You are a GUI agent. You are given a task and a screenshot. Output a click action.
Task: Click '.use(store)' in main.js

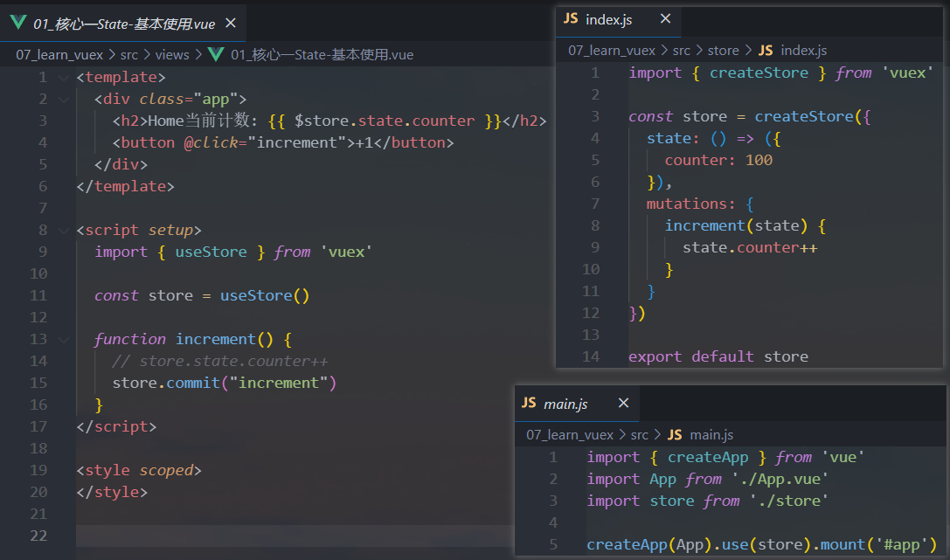pos(762,544)
